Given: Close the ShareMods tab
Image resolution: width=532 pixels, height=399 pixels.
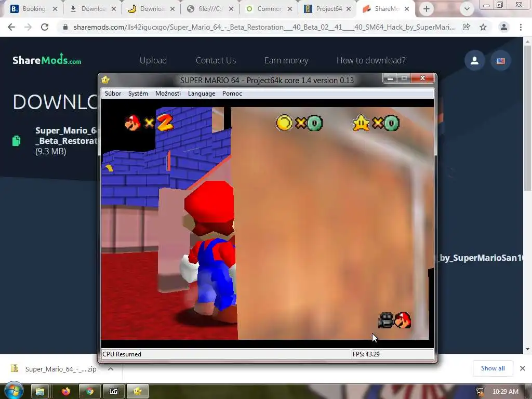Looking at the screenshot, I should pyautogui.click(x=407, y=9).
